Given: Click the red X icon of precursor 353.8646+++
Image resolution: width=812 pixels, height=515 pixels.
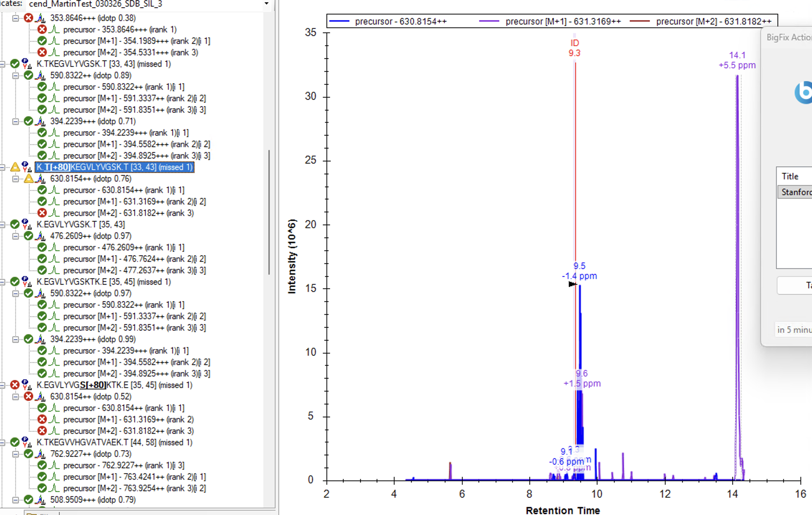Looking at the screenshot, I should [42, 29].
